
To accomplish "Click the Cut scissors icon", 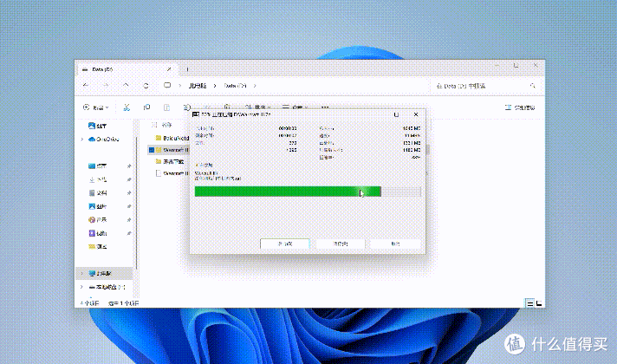I will [x=127, y=107].
